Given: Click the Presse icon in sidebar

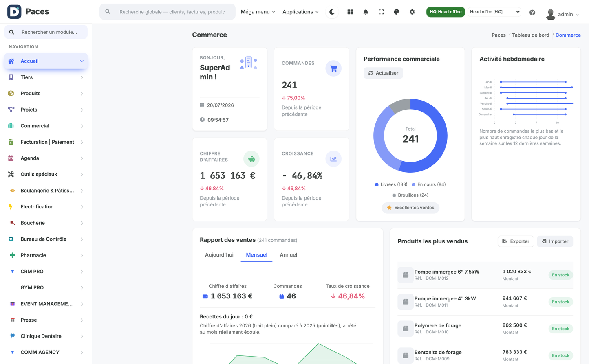Looking at the screenshot, I should click(12, 320).
